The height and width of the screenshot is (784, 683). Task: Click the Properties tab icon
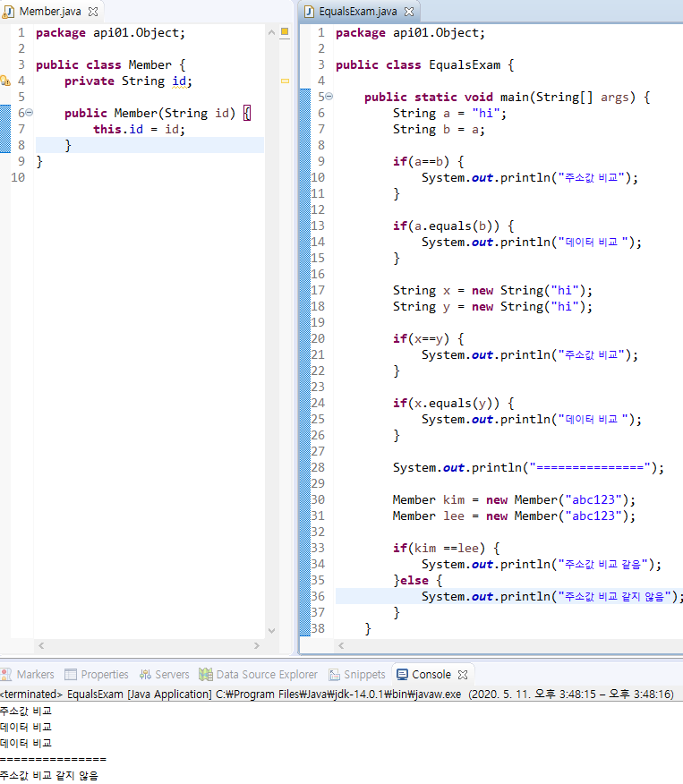(71, 675)
